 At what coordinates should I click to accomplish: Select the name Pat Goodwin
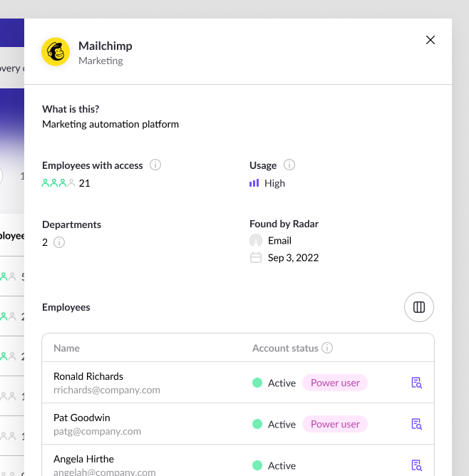pyautogui.click(x=82, y=418)
